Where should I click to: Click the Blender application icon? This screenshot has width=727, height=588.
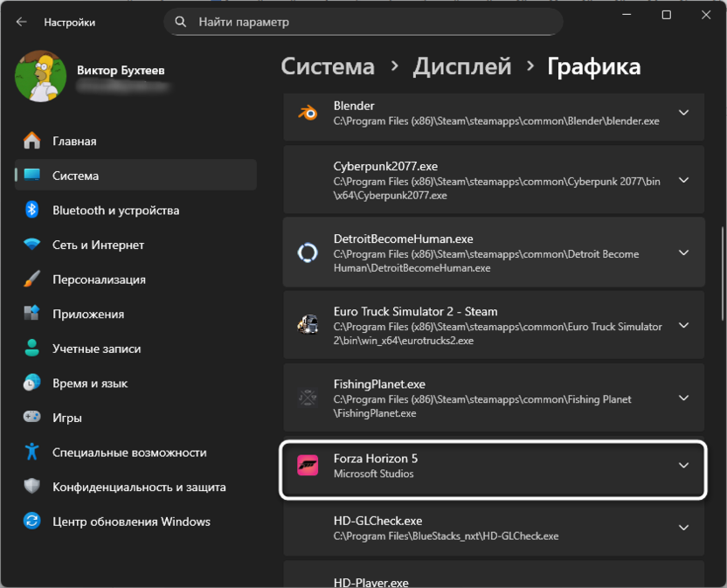(308, 114)
